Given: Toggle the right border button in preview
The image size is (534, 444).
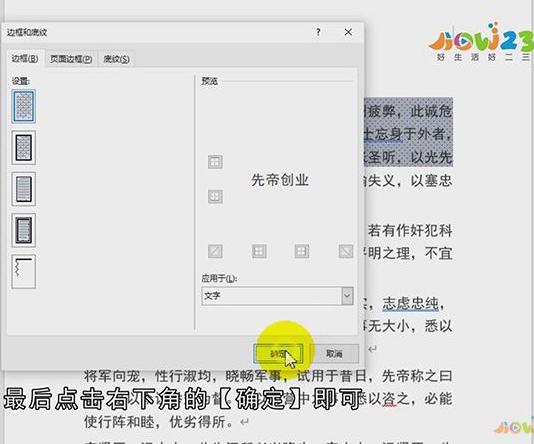Looking at the screenshot, I should click(x=302, y=251).
